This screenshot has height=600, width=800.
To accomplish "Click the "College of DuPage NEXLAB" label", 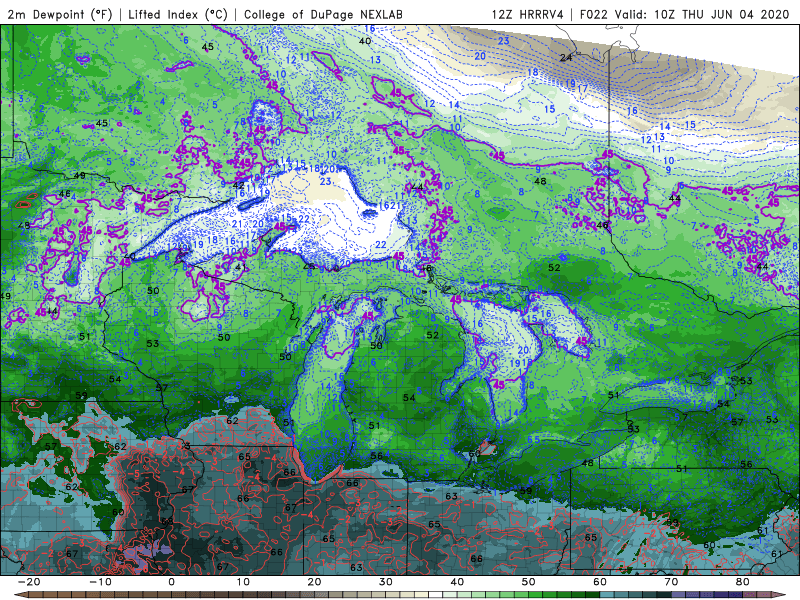I will coord(323,14).
